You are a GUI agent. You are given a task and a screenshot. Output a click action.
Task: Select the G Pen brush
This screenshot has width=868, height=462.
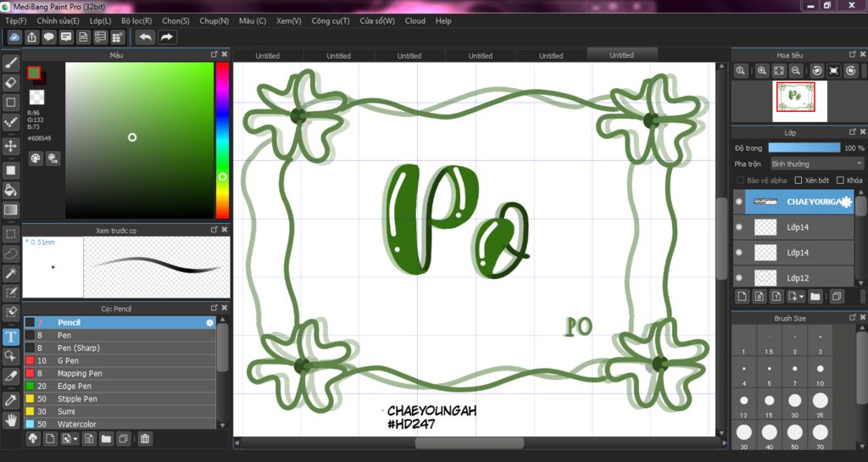[120, 360]
